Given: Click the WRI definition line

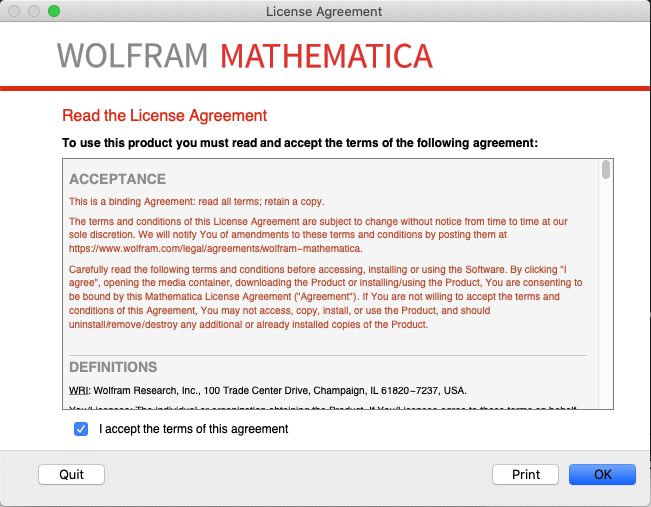Looking at the screenshot, I should pyautogui.click(x=268, y=390).
